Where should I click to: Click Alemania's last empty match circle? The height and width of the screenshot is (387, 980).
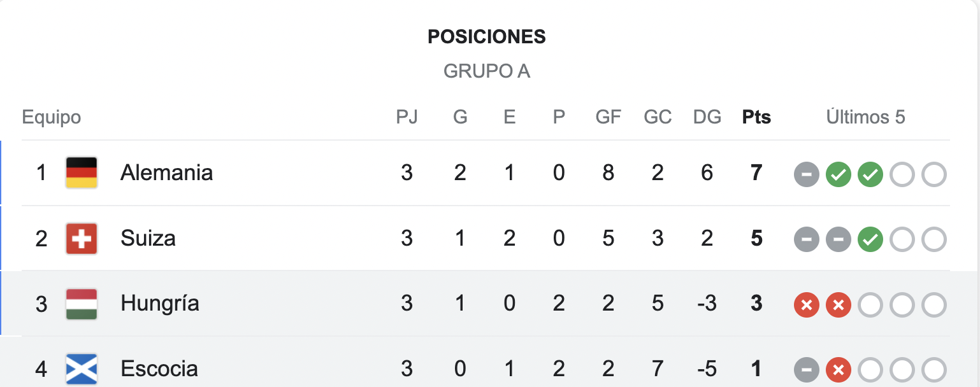pos(933,174)
